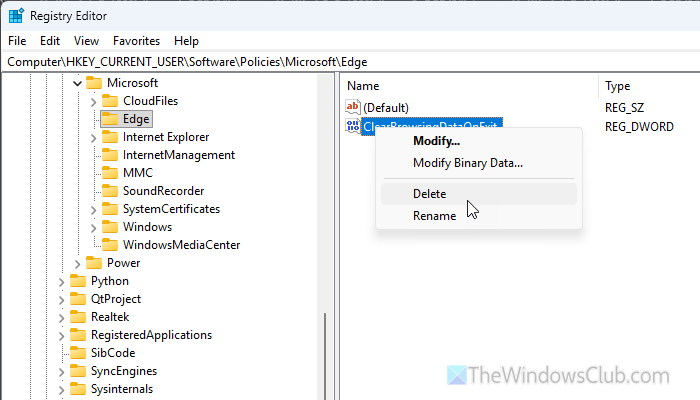Click the Registry Editor app icon in title bar

pos(16,16)
